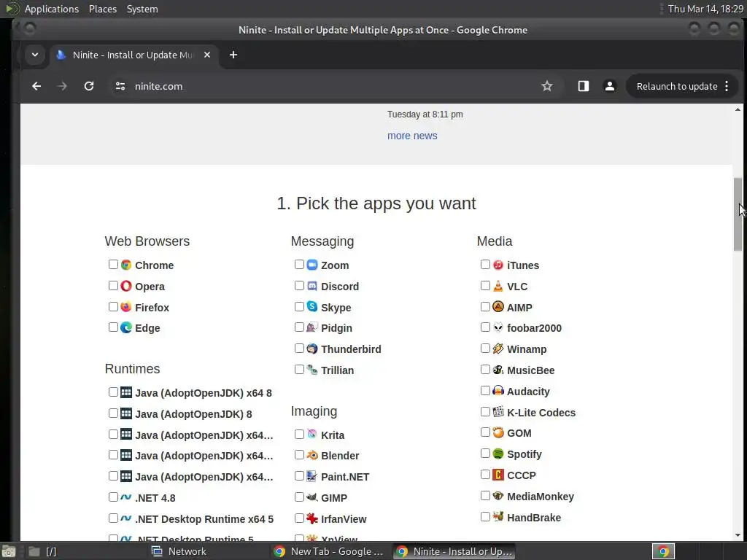Image resolution: width=747 pixels, height=560 pixels.
Task: View site information icon in address bar
Action: pyautogui.click(x=120, y=86)
